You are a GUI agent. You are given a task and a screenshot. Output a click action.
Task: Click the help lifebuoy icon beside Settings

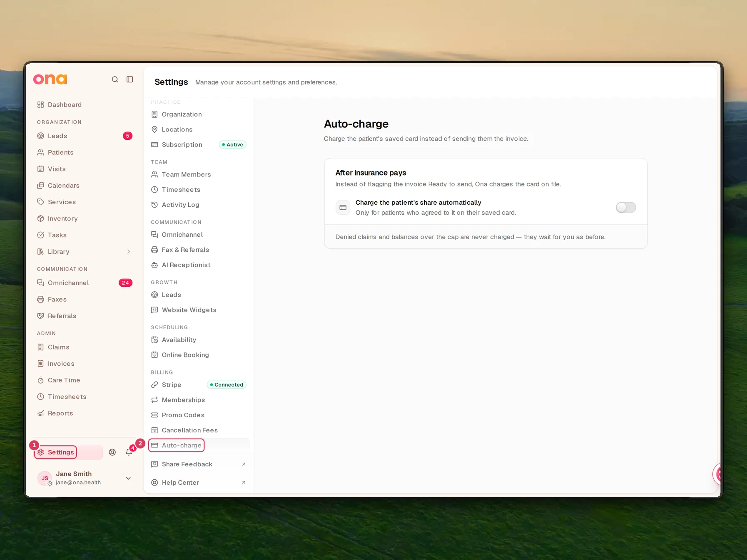tap(112, 452)
